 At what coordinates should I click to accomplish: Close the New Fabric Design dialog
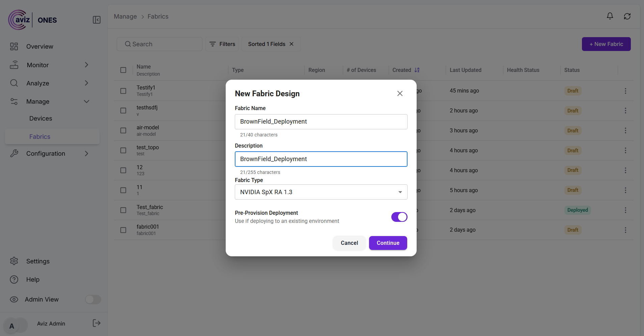(x=400, y=94)
